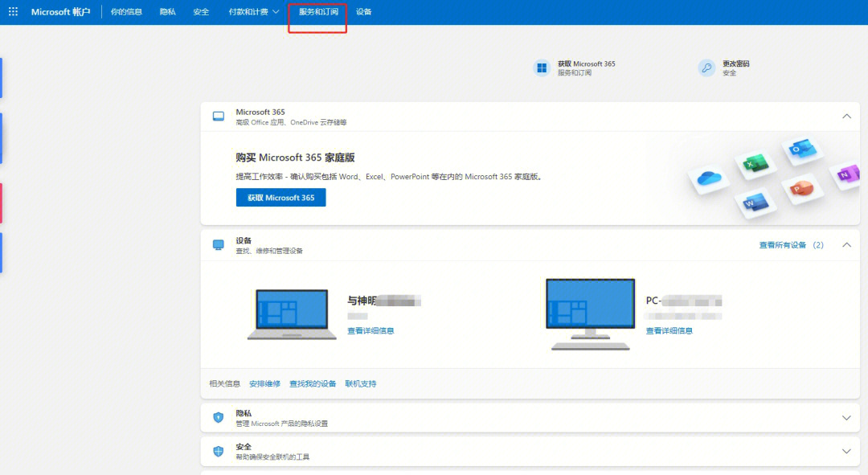Click the 查找我的设备 link
This screenshot has width=868, height=475.
313,383
